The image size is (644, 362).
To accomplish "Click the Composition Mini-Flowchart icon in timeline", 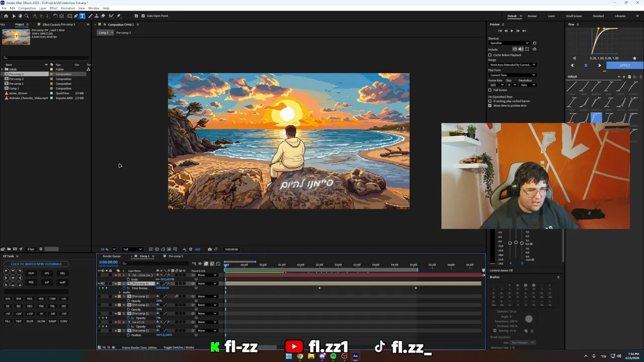I will [x=194, y=263].
